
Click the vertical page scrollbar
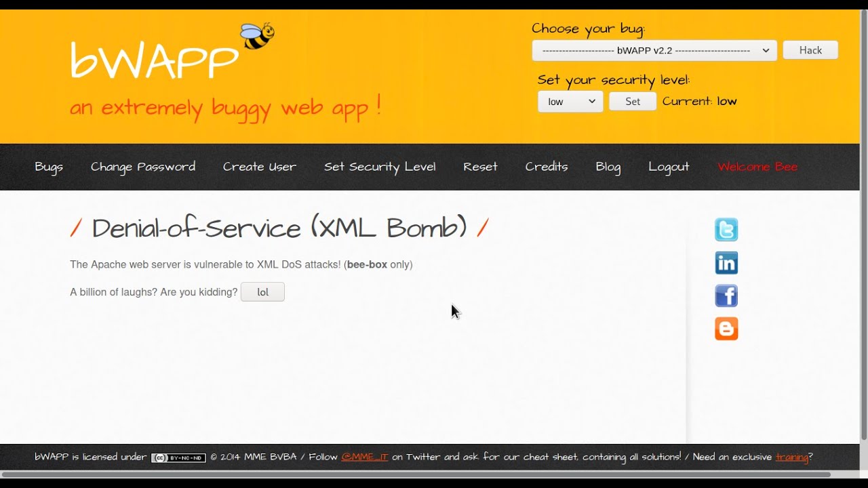point(864,226)
